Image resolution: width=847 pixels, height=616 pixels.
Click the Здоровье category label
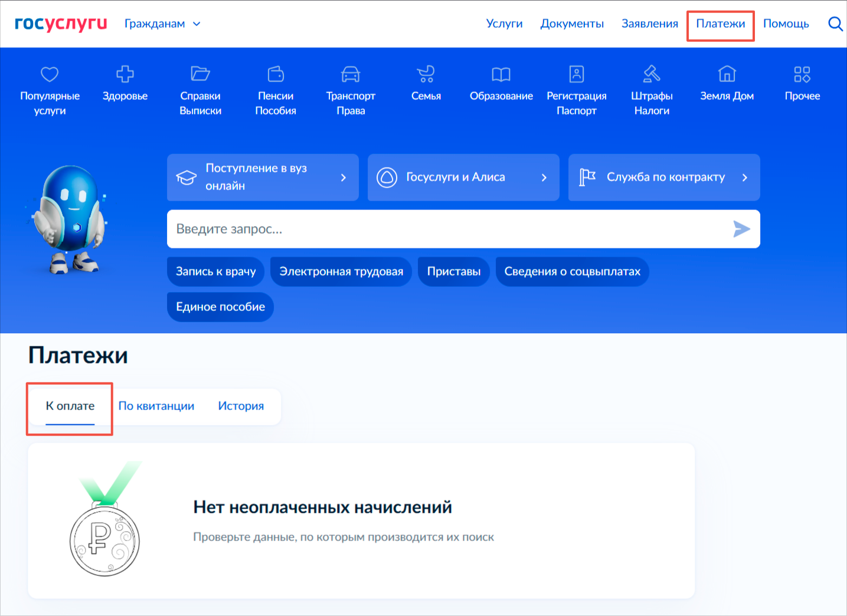[x=125, y=96]
